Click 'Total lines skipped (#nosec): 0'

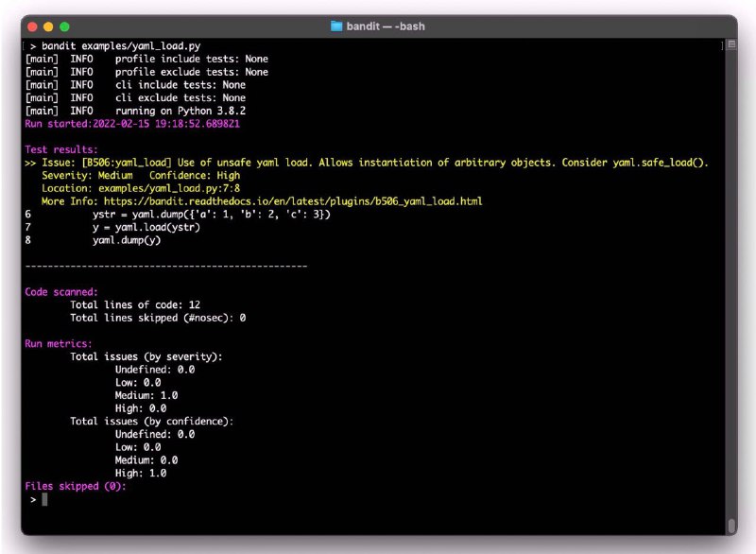point(158,318)
